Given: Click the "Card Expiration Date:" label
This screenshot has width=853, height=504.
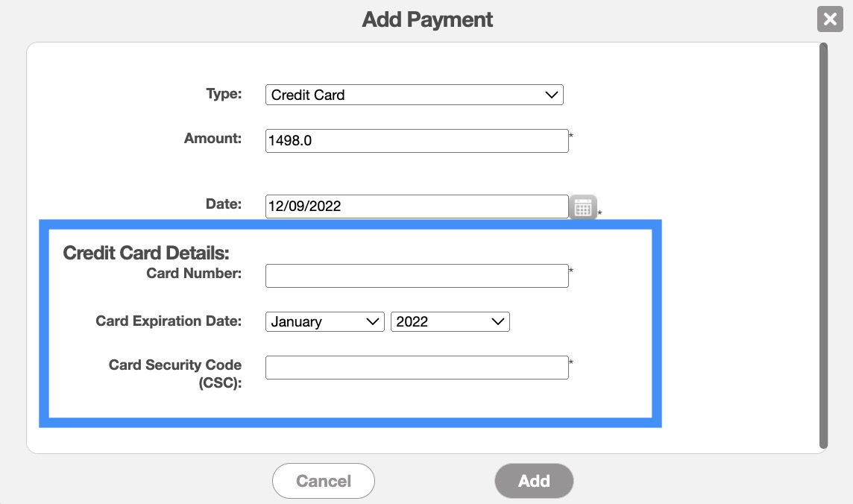Looking at the screenshot, I should 169,321.
